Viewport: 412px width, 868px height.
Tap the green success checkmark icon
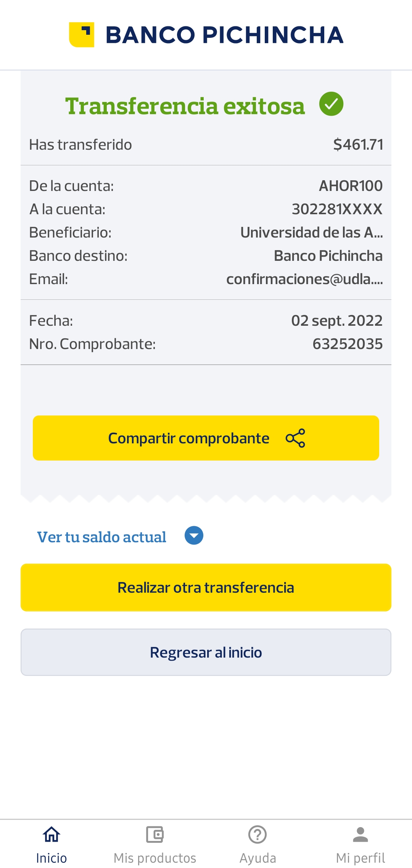pos(331,104)
